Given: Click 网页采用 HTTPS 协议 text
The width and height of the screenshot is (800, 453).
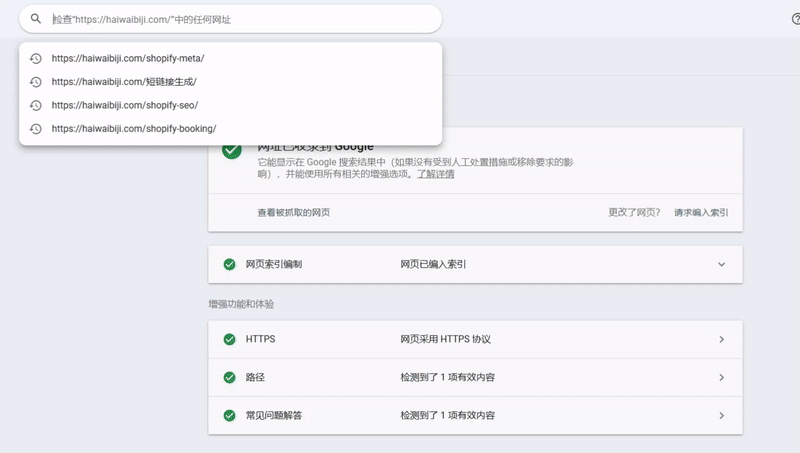Looking at the screenshot, I should pos(445,339).
